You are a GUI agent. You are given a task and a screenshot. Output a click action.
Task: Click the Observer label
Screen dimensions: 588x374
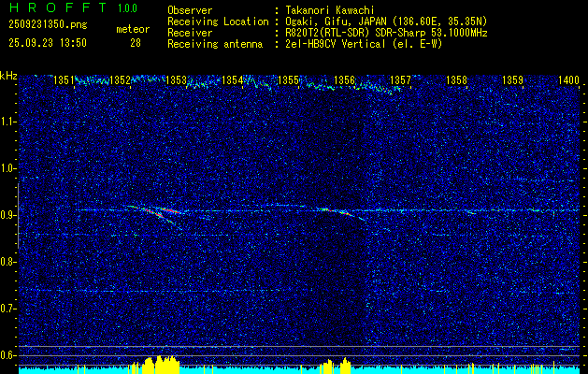point(190,10)
